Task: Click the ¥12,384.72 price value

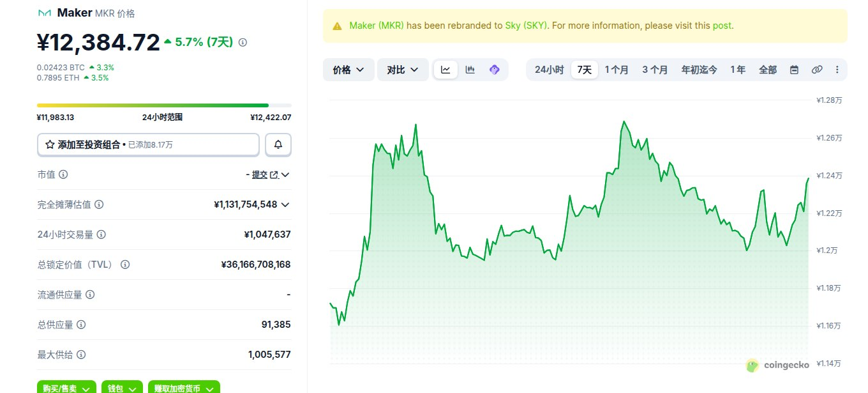Action: pyautogui.click(x=98, y=43)
